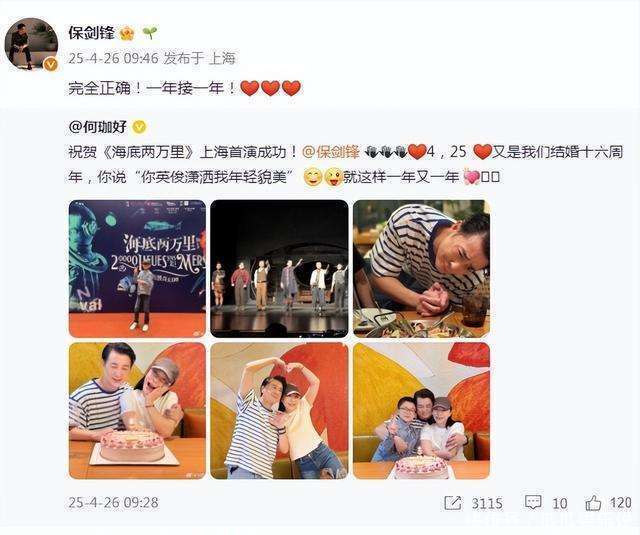Open the couple with pink cake photo

click(137, 411)
